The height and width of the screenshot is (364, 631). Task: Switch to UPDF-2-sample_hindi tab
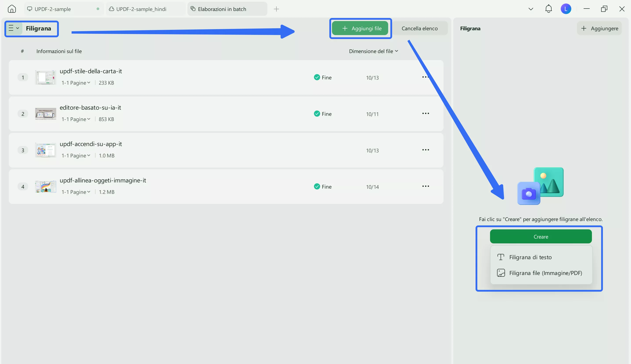pyautogui.click(x=141, y=9)
